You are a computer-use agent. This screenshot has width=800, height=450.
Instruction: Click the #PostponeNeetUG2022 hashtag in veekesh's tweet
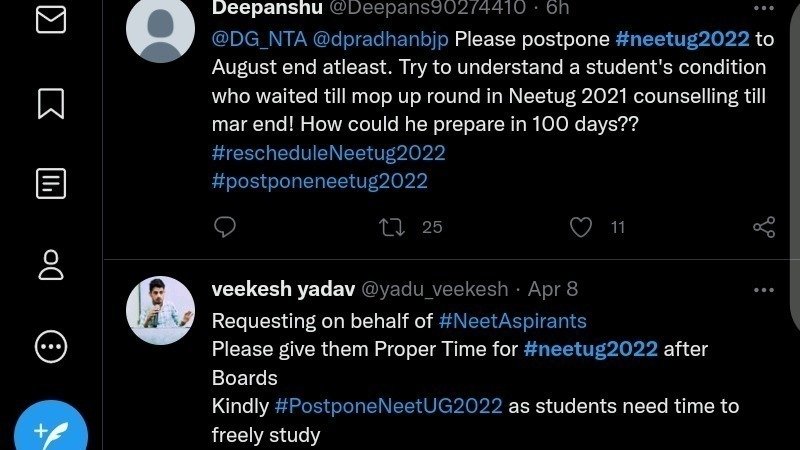coord(388,406)
